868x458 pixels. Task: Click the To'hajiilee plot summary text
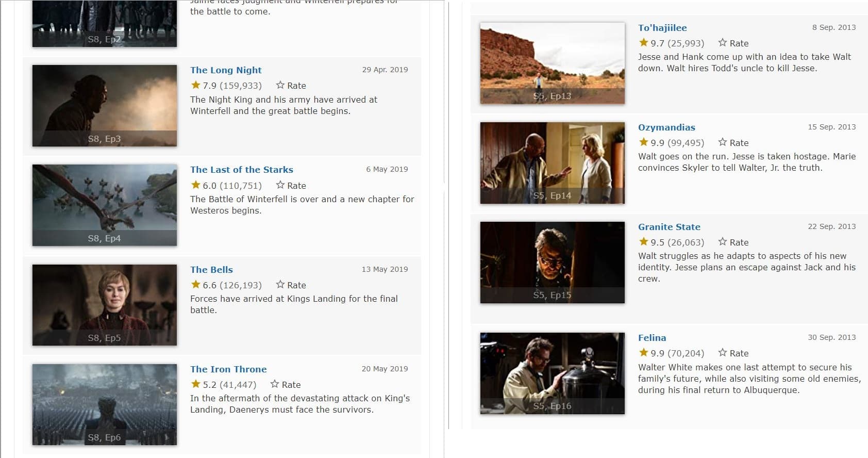[x=744, y=62]
